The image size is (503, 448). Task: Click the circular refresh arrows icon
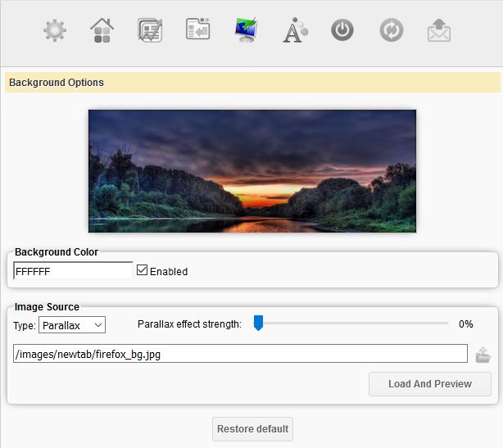391,31
